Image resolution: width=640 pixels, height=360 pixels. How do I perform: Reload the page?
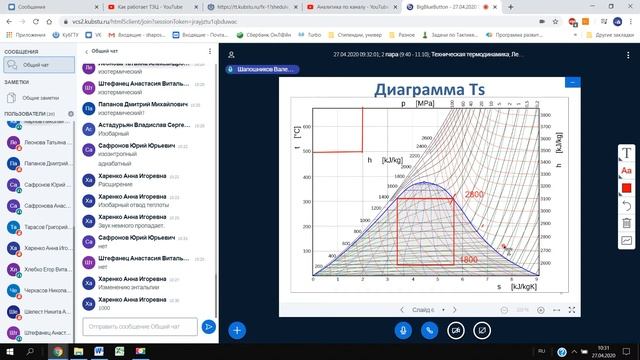[x=36, y=22]
